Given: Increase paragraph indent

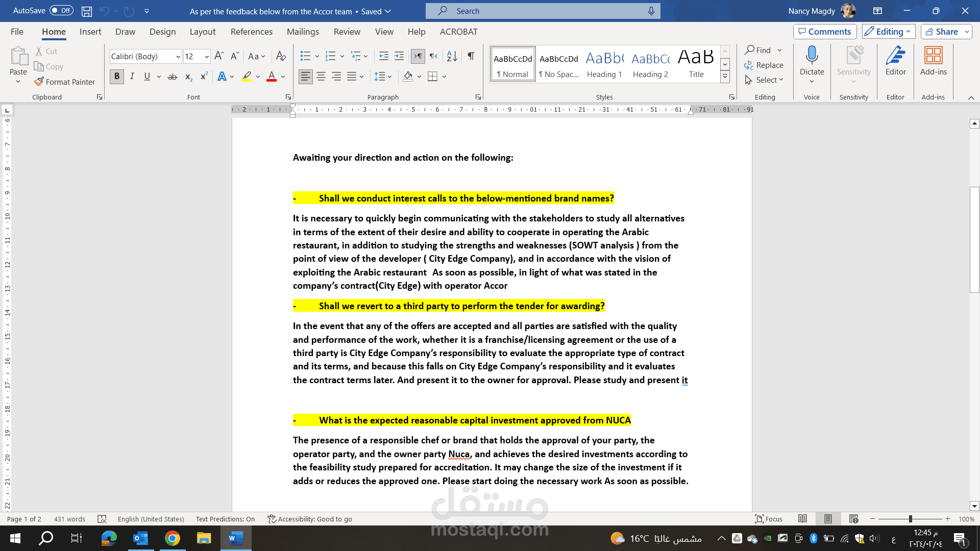Looking at the screenshot, I should click(x=399, y=56).
